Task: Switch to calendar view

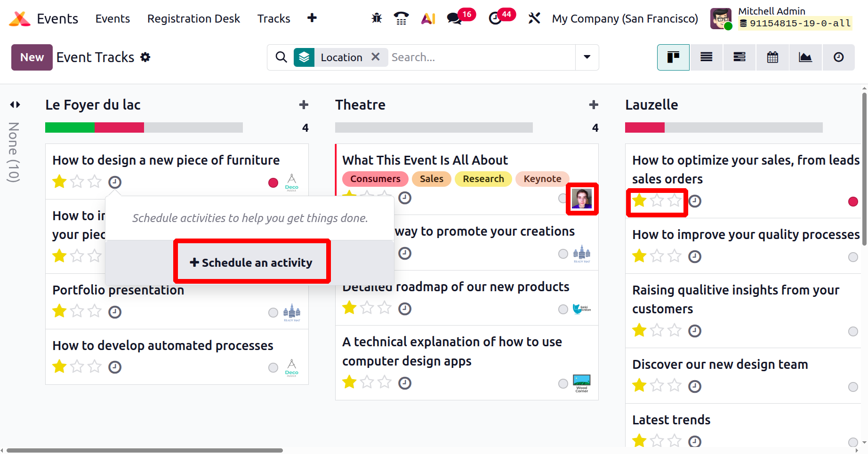Action: (772, 57)
